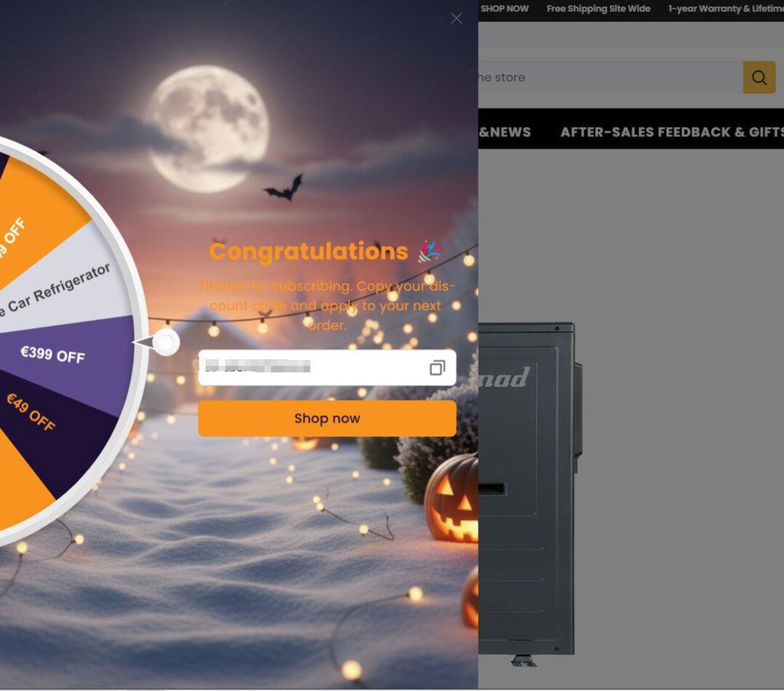Click the wheel pointer knob
784x691 pixels.
165,342
